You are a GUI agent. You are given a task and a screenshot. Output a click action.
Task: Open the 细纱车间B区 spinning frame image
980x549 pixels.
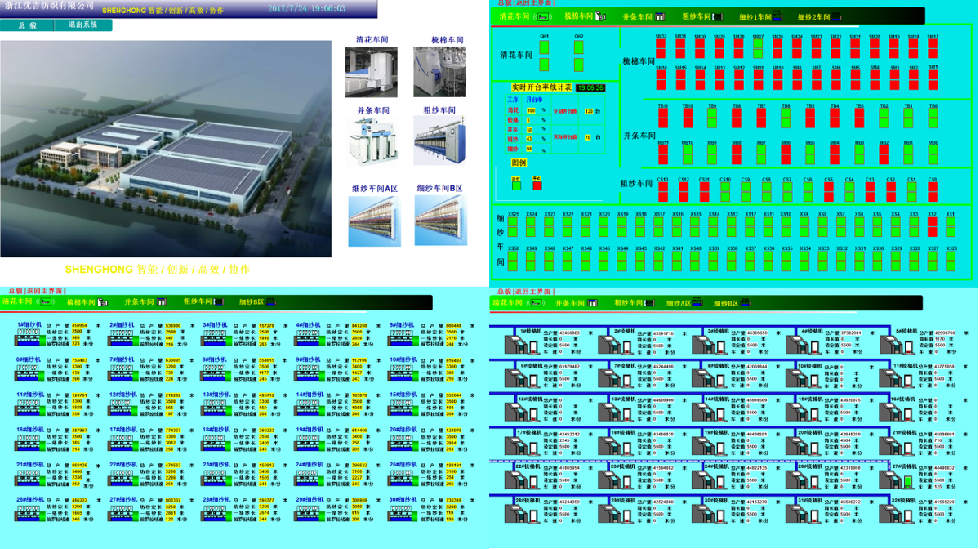(440, 221)
